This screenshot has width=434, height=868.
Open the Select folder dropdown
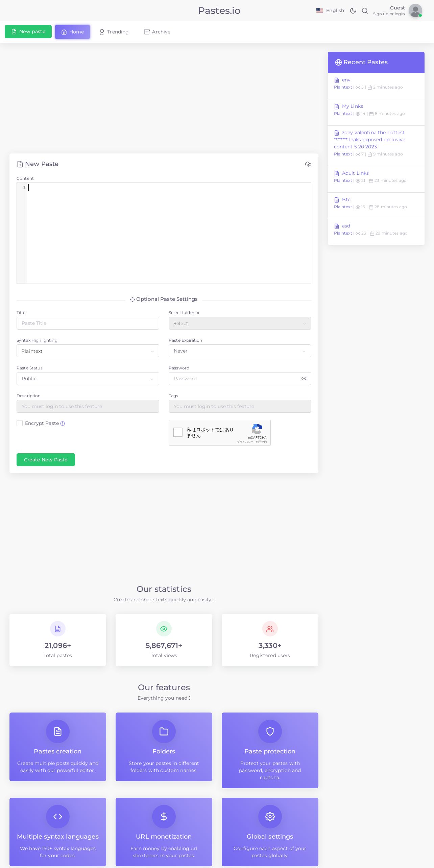240,323
